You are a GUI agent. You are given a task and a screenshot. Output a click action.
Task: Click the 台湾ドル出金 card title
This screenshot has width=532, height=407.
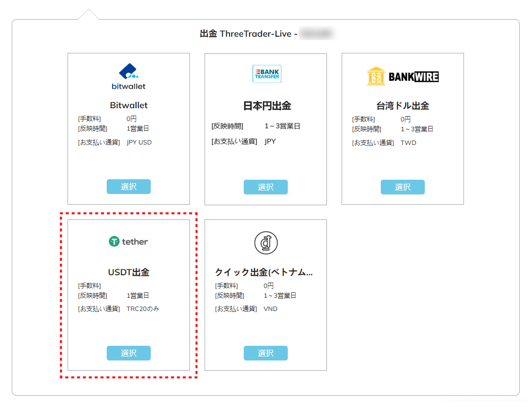(x=403, y=106)
